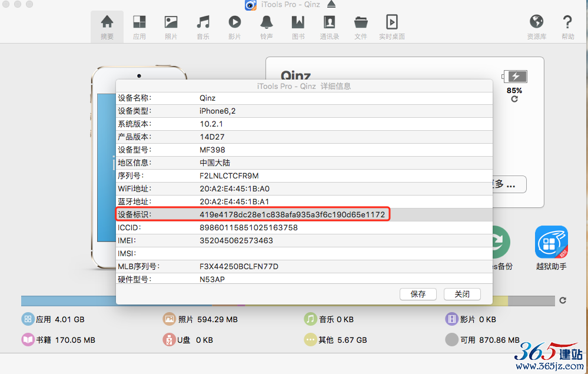Open the 文件 files section
Screen dimensions: 588x374
pos(361,27)
